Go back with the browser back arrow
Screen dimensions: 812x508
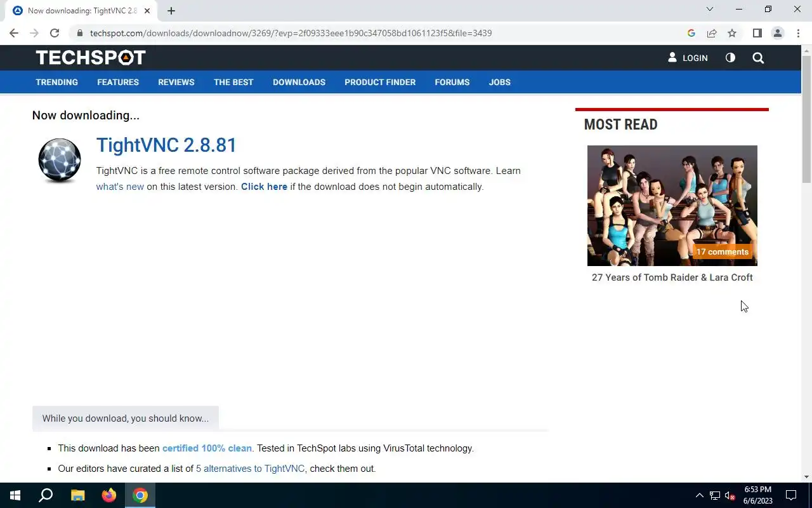click(x=14, y=33)
